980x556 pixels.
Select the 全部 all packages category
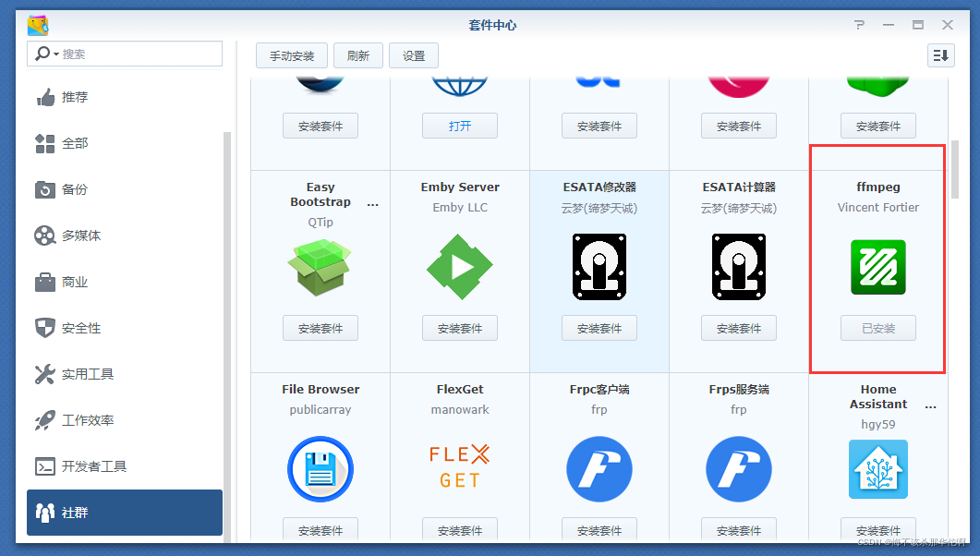point(125,143)
